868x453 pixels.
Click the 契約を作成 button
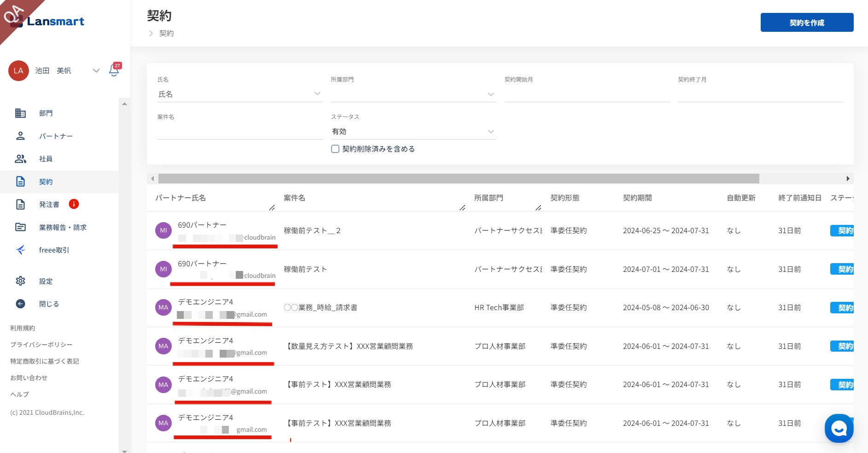(x=807, y=23)
